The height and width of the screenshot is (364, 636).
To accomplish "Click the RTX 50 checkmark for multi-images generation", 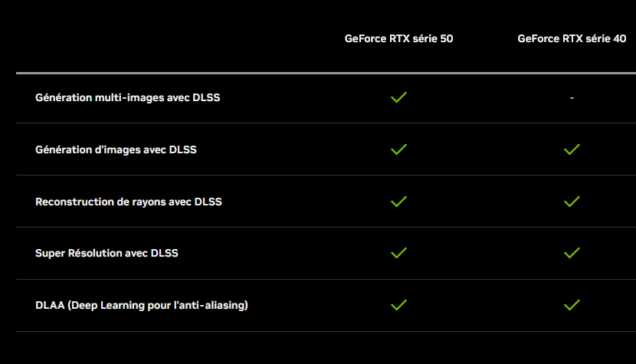I will point(398,97).
